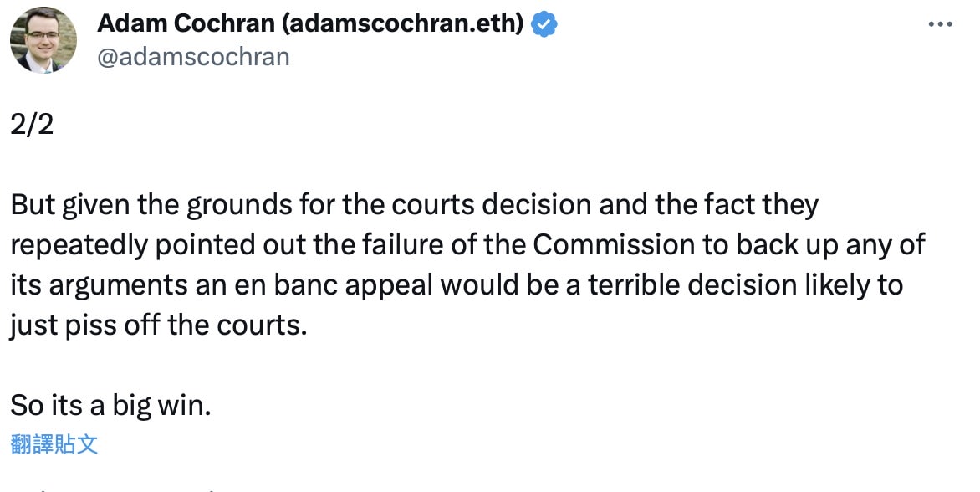The image size is (980, 492).
Task: Click the 2/2 thread counter text
Action: point(32,125)
